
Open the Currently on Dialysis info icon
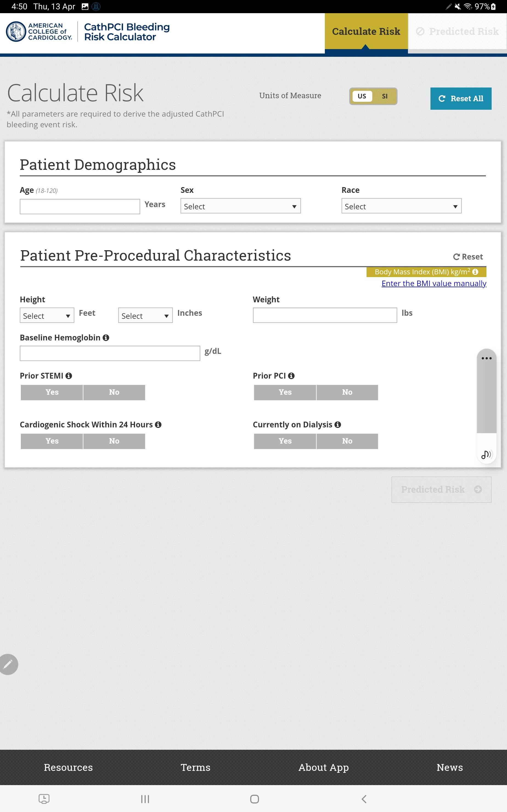click(338, 425)
